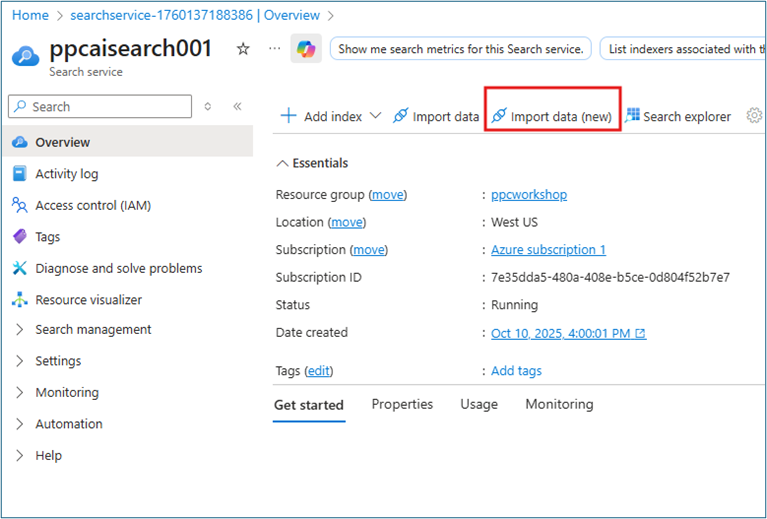Open Search explorer

click(678, 116)
